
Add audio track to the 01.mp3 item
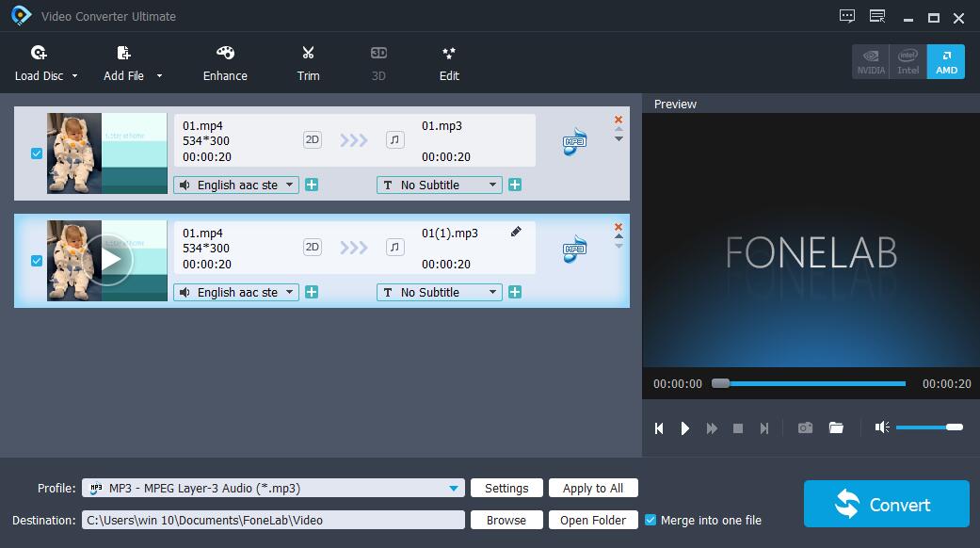pyautogui.click(x=312, y=185)
